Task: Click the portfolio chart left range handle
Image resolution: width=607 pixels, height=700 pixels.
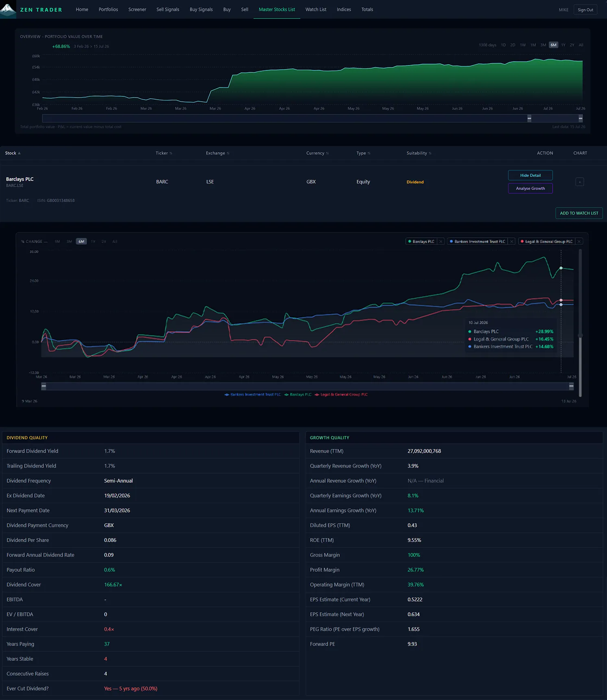Action: coord(529,118)
